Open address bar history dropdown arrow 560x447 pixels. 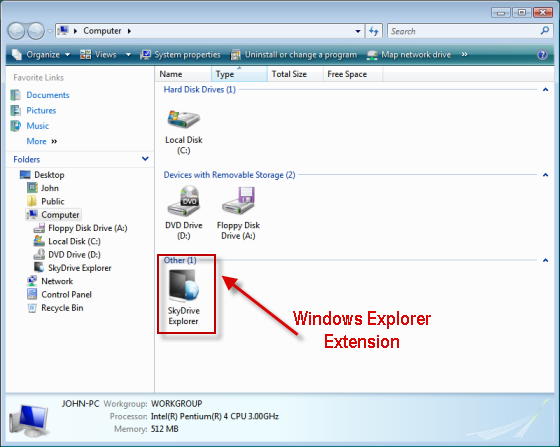pos(358,31)
